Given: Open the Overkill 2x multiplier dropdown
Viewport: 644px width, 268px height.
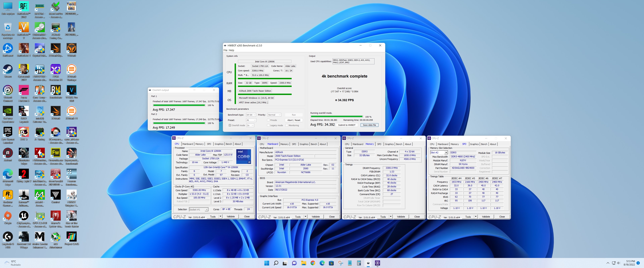Looking at the screenshot, I should tap(250, 125).
